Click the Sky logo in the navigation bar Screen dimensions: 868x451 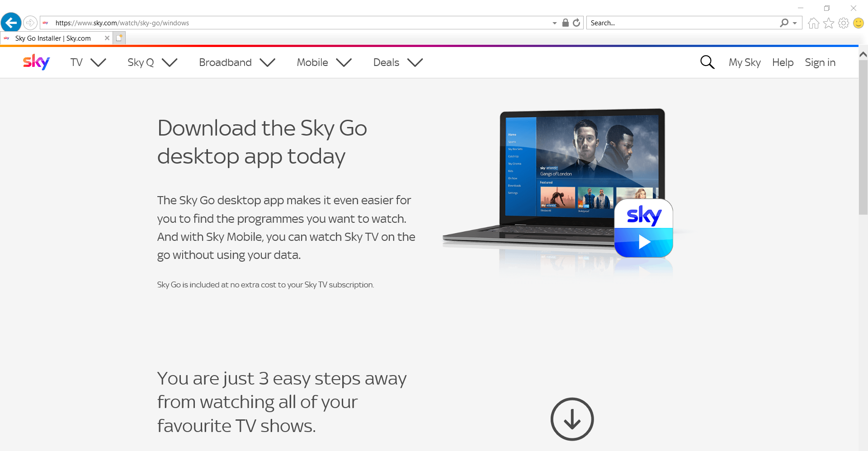36,62
